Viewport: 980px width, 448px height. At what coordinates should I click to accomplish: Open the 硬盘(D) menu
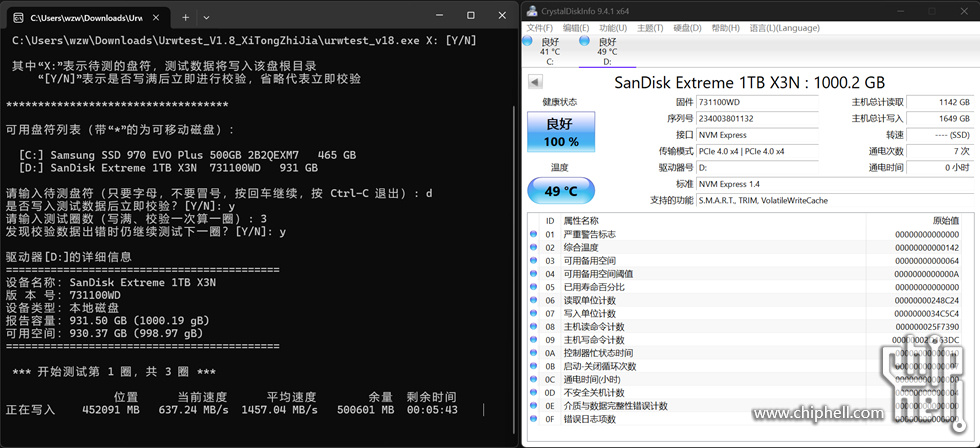point(688,28)
